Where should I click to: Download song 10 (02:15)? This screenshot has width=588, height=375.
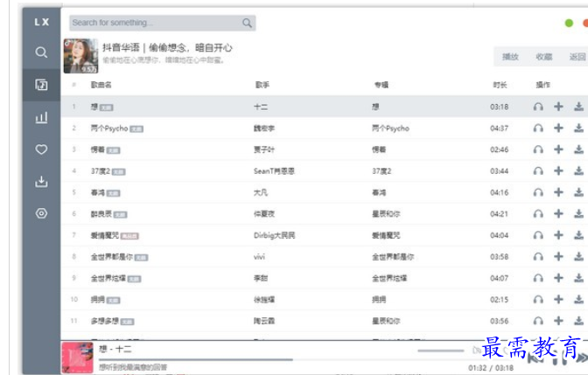(x=578, y=299)
